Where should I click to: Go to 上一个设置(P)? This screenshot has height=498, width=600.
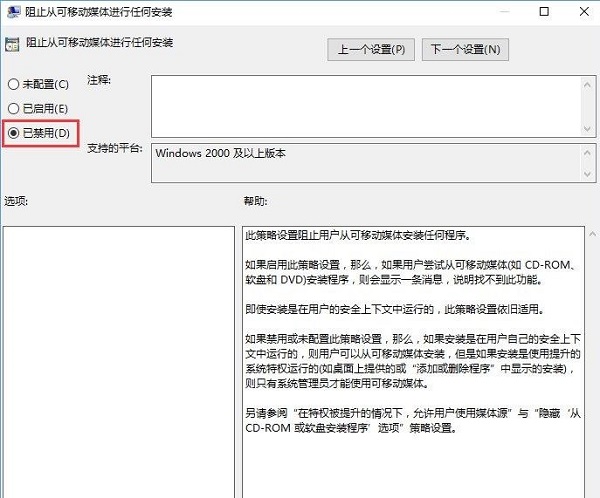(x=370, y=48)
